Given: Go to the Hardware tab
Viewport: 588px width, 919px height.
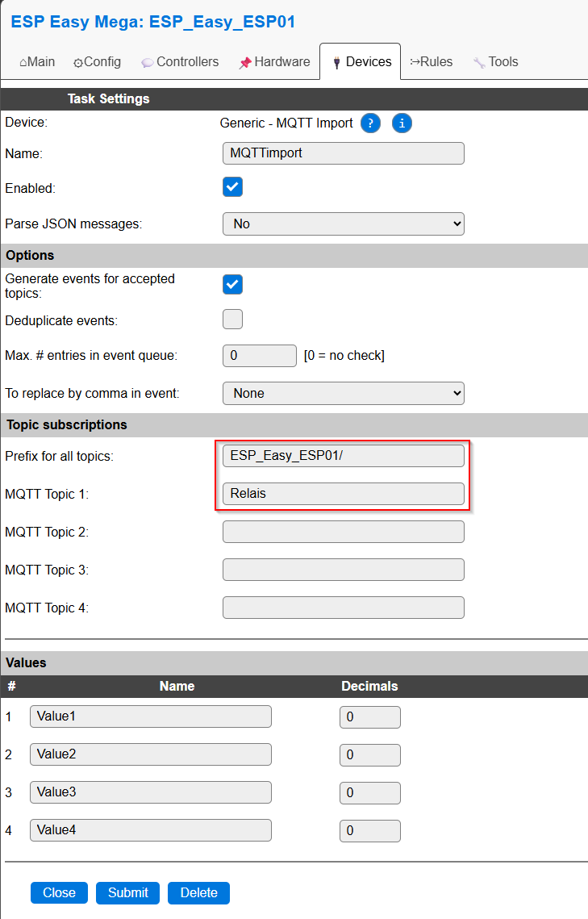Looking at the screenshot, I should 274,62.
